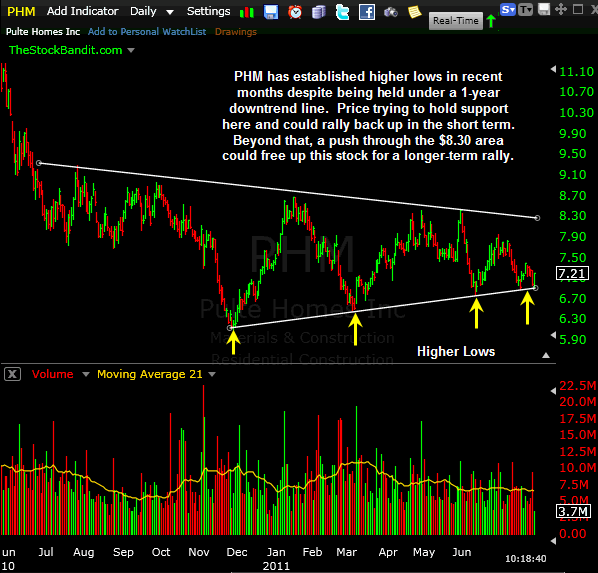Click the Higher Lows annotation text
Viewport: 598px width, 573px height.
coord(456,351)
